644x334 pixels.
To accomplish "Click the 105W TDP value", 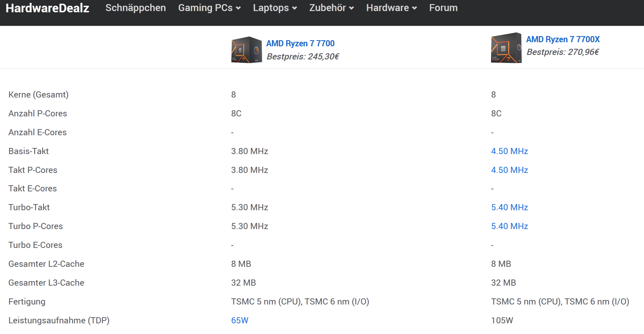I will pos(502,320).
